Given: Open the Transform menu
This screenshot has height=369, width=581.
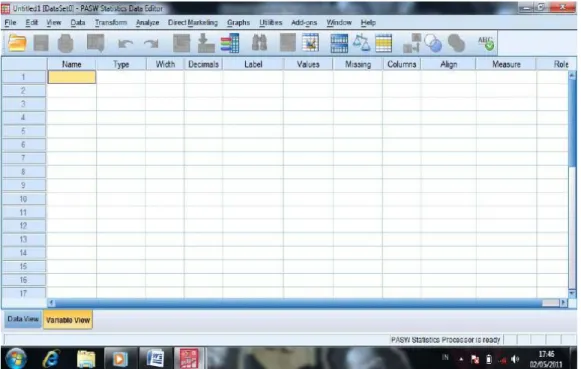Looking at the screenshot, I should tap(111, 23).
